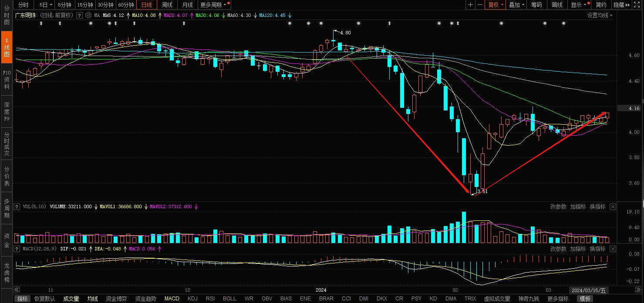Toggle the 筹码 chip distribution view

(536, 5)
